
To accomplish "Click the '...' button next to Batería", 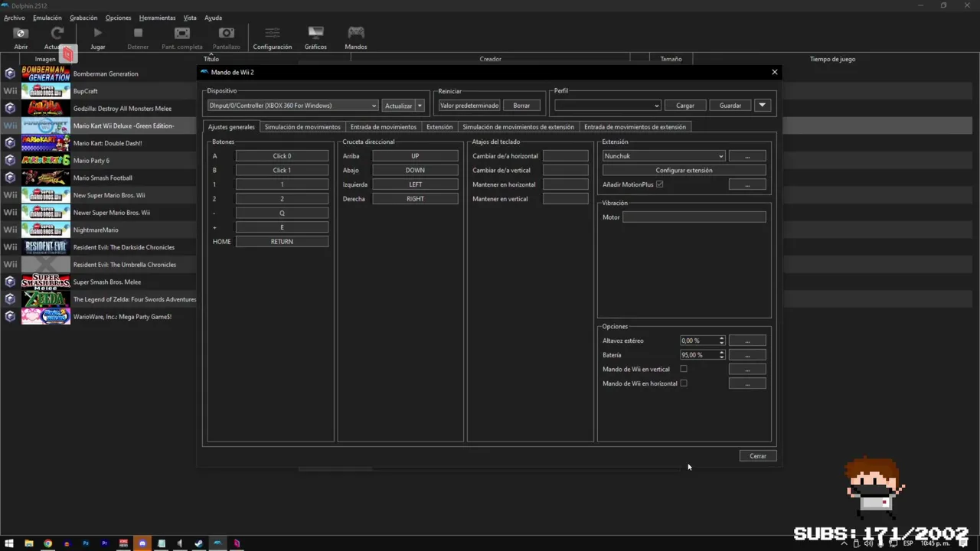I will pos(747,355).
